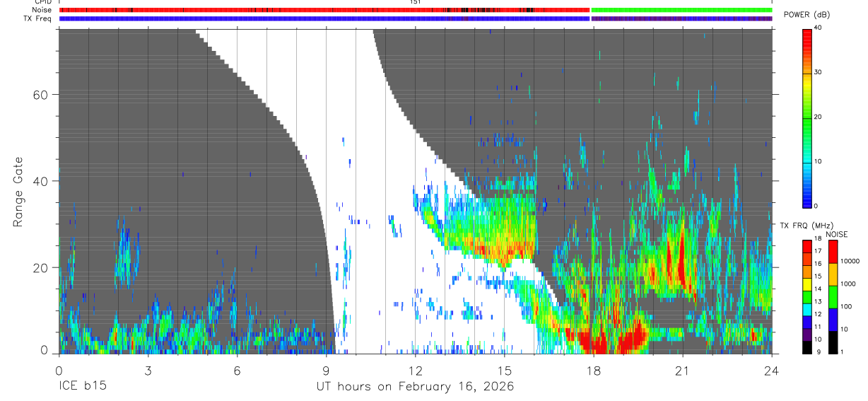Click the 13 tick on TX FRQ legend

click(818, 301)
